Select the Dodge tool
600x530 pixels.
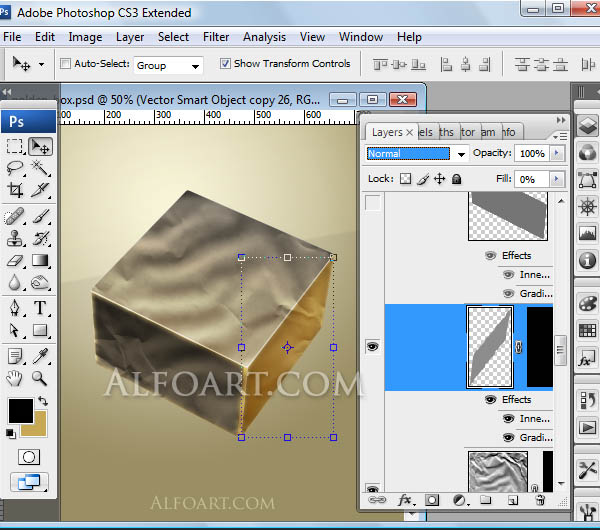click(40, 283)
